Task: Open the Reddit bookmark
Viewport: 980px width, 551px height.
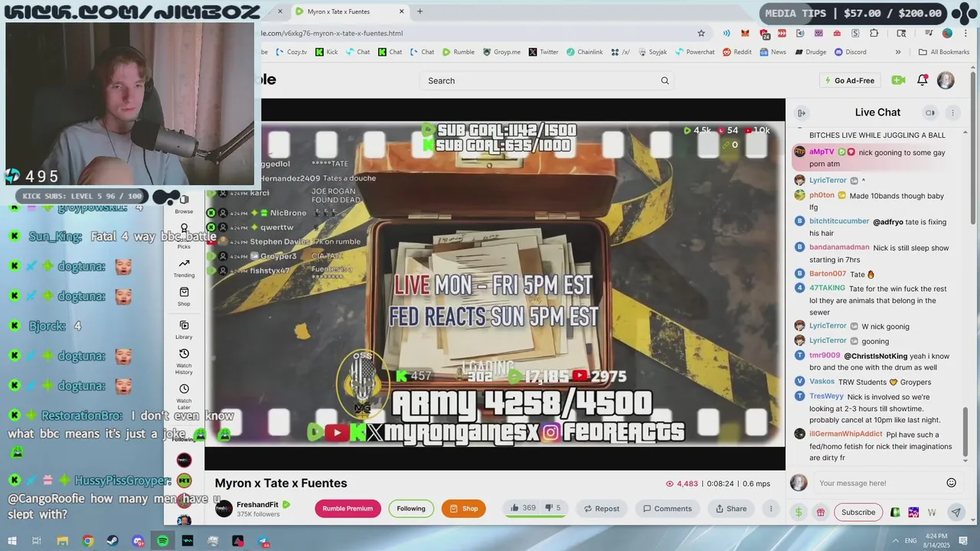Action: (737, 52)
